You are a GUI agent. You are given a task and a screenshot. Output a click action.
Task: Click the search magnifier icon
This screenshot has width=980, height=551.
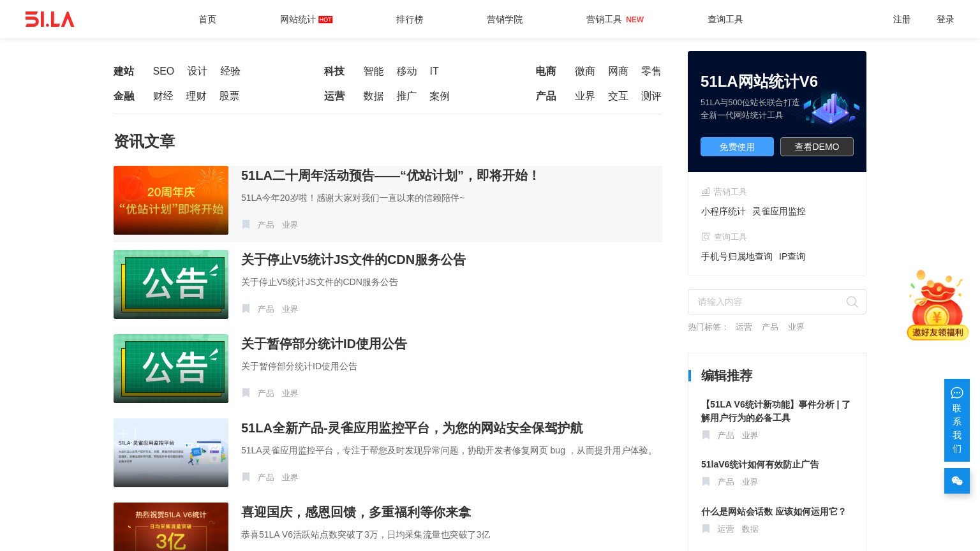point(852,302)
